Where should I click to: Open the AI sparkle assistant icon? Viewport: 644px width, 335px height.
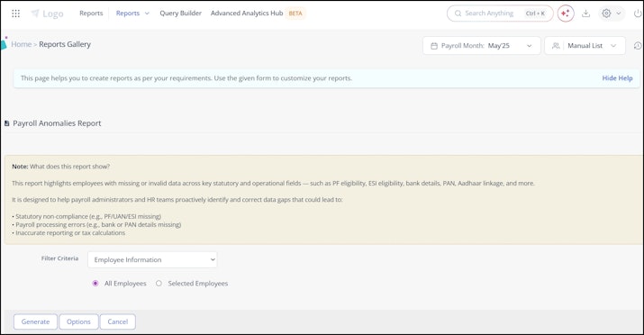coord(566,14)
